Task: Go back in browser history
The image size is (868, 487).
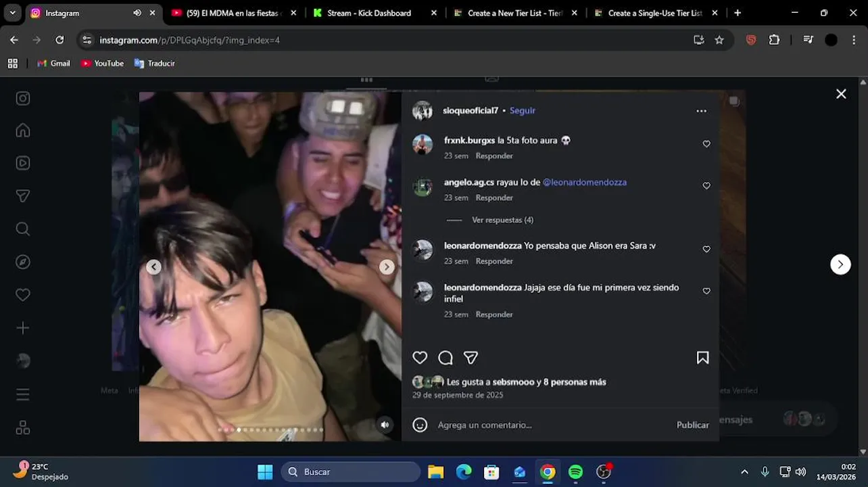Action: pos(14,40)
